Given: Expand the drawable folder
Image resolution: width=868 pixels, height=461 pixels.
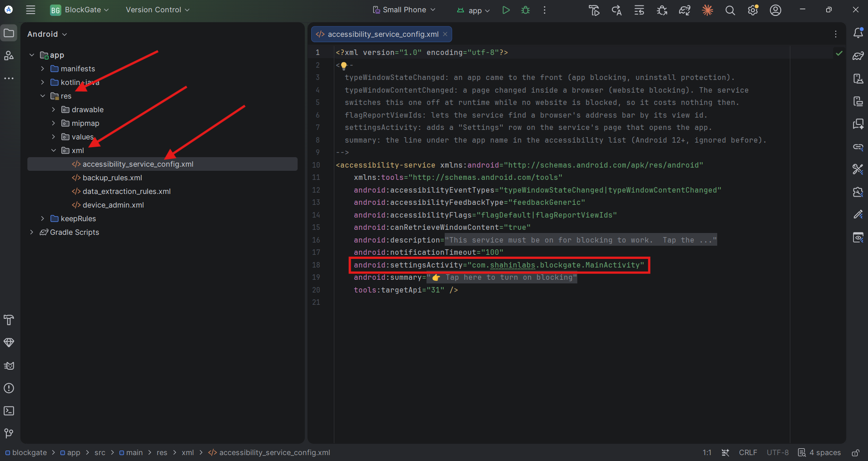Looking at the screenshot, I should tap(53, 109).
